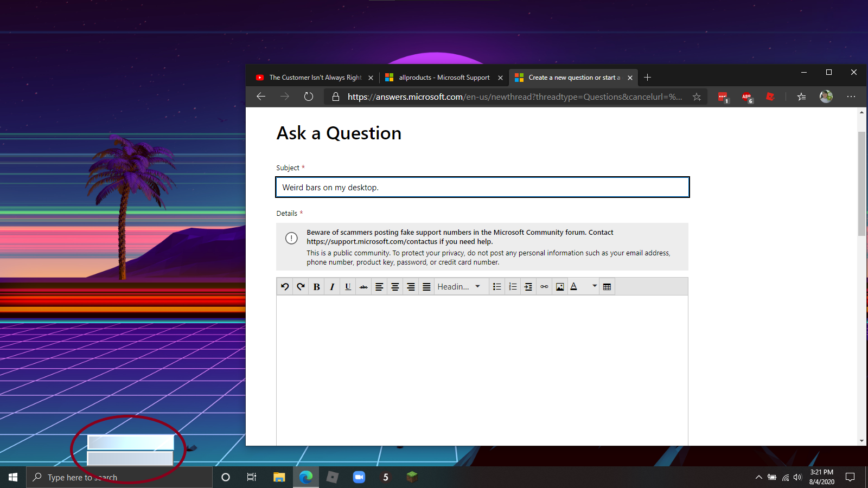Image resolution: width=868 pixels, height=488 pixels.
Task: Toggle italic formatting
Action: [x=332, y=287]
